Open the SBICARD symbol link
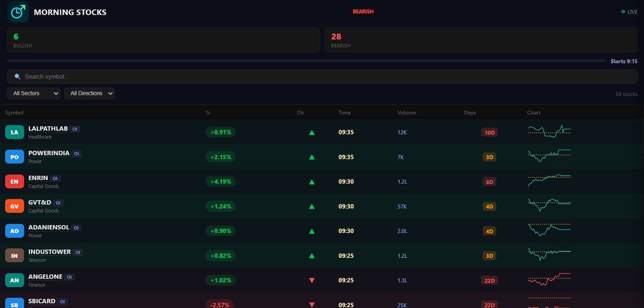The width and height of the screenshot is (644, 308). coord(42,301)
